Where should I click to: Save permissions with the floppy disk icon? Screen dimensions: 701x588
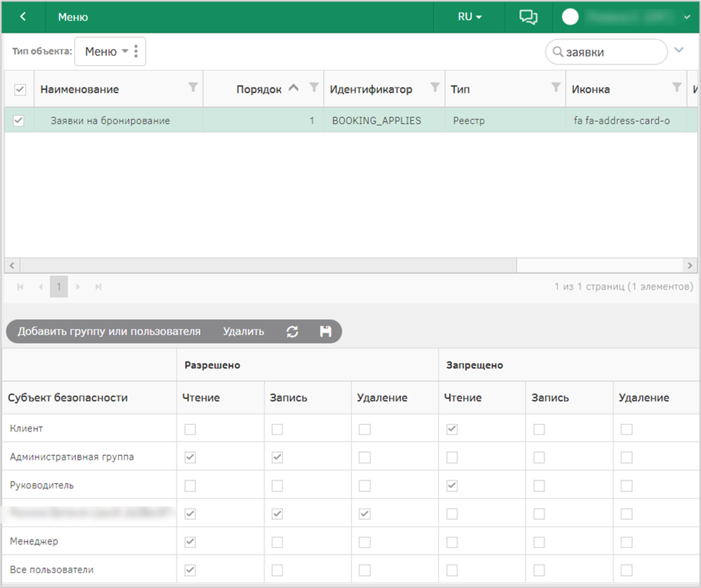[326, 331]
